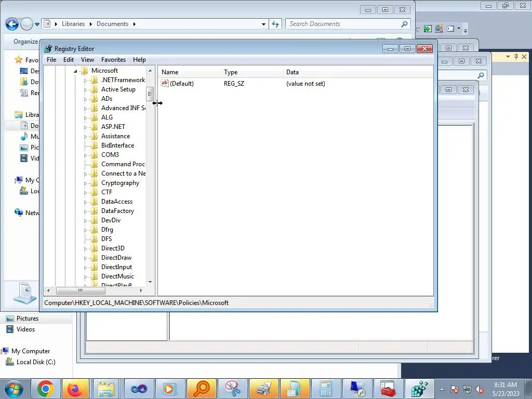Click the Registry Editor title bar icon
The width and height of the screenshot is (532, 399).
coord(48,48)
